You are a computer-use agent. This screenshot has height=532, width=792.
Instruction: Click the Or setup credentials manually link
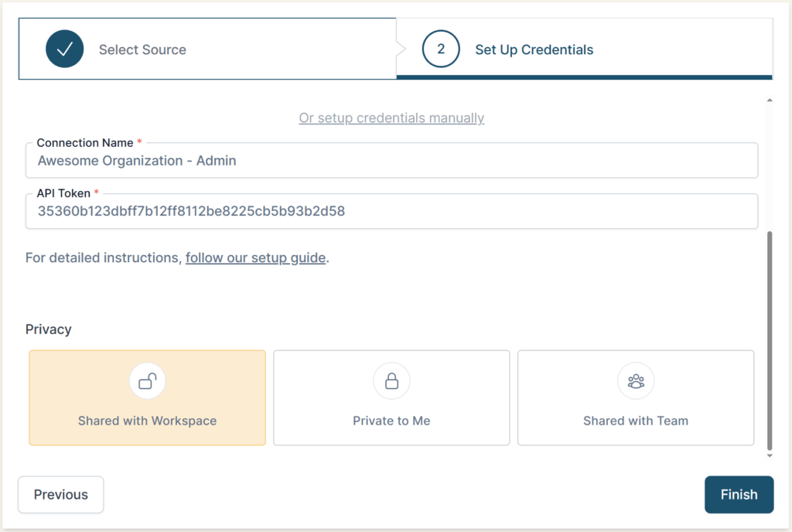[x=391, y=118]
